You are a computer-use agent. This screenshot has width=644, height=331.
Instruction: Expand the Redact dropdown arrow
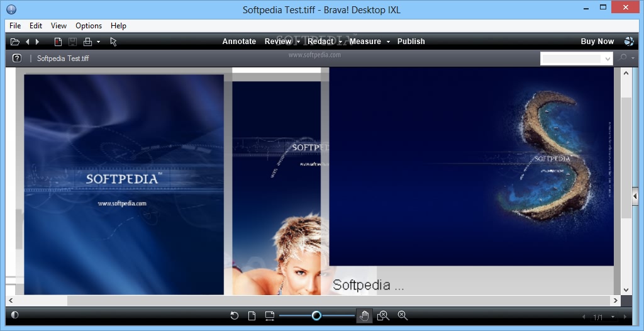point(340,42)
